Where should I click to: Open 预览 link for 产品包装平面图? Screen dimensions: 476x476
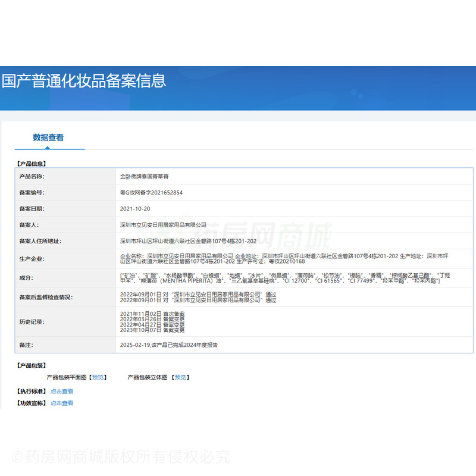tap(98, 377)
